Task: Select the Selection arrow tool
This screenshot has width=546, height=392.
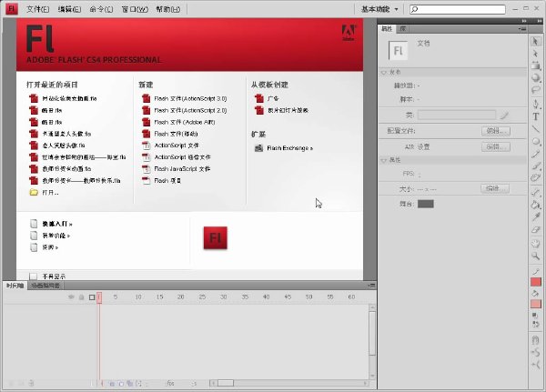Action: [x=536, y=42]
